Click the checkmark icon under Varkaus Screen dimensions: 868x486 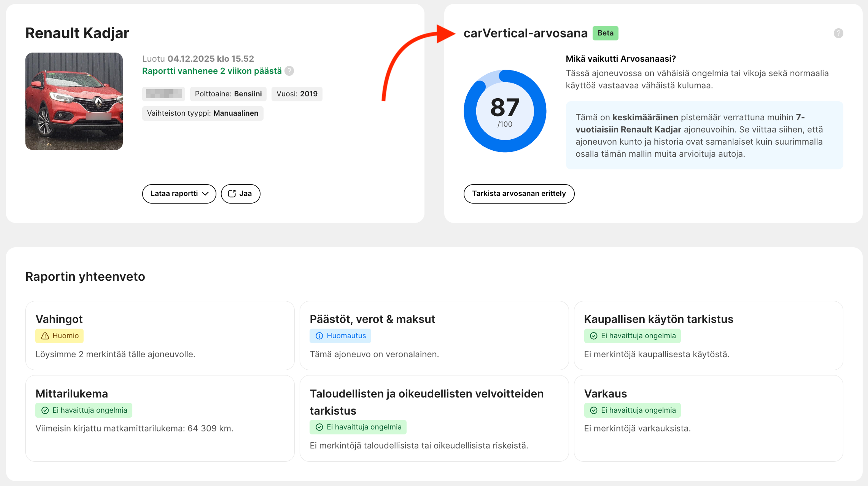click(593, 410)
